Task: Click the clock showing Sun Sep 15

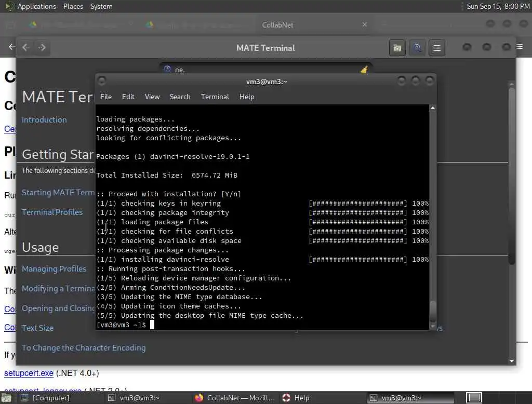Action: [498, 6]
